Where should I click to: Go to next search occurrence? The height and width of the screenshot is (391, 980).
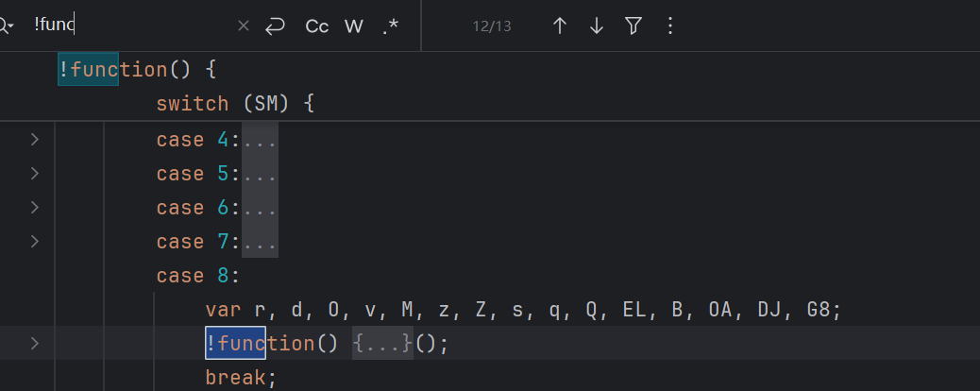(597, 25)
